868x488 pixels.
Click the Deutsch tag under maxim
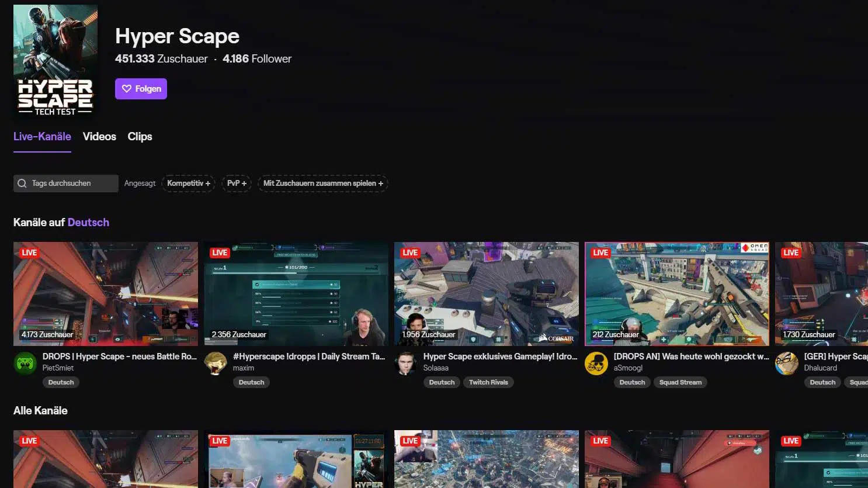[251, 382]
